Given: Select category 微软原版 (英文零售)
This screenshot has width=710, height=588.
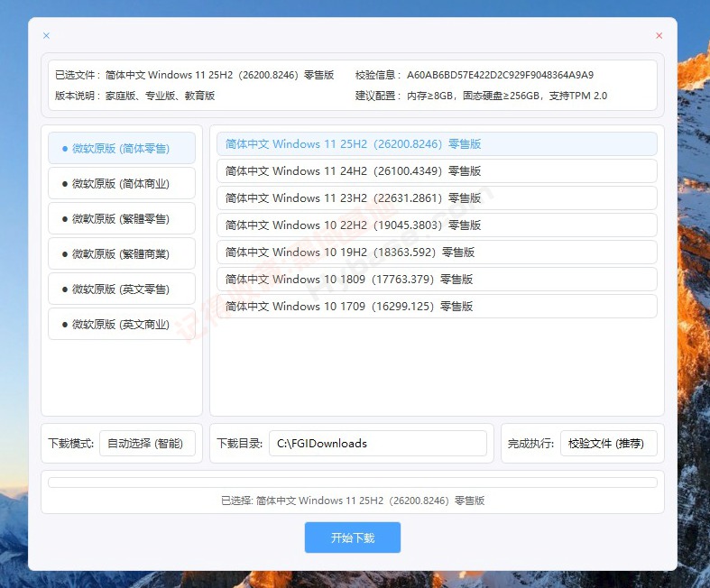Looking at the screenshot, I should tap(122, 289).
